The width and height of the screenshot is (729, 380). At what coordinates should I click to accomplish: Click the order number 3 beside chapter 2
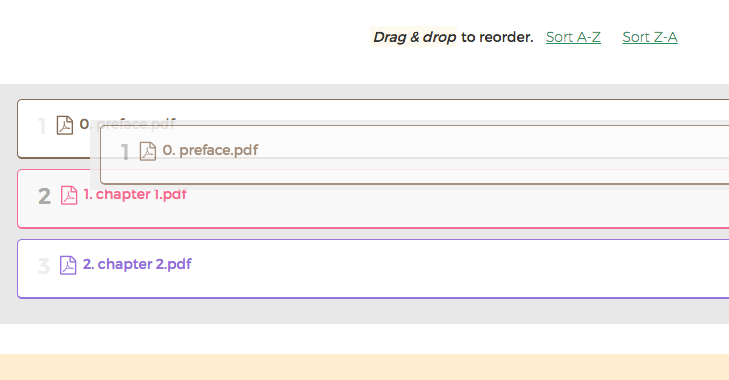point(44,266)
